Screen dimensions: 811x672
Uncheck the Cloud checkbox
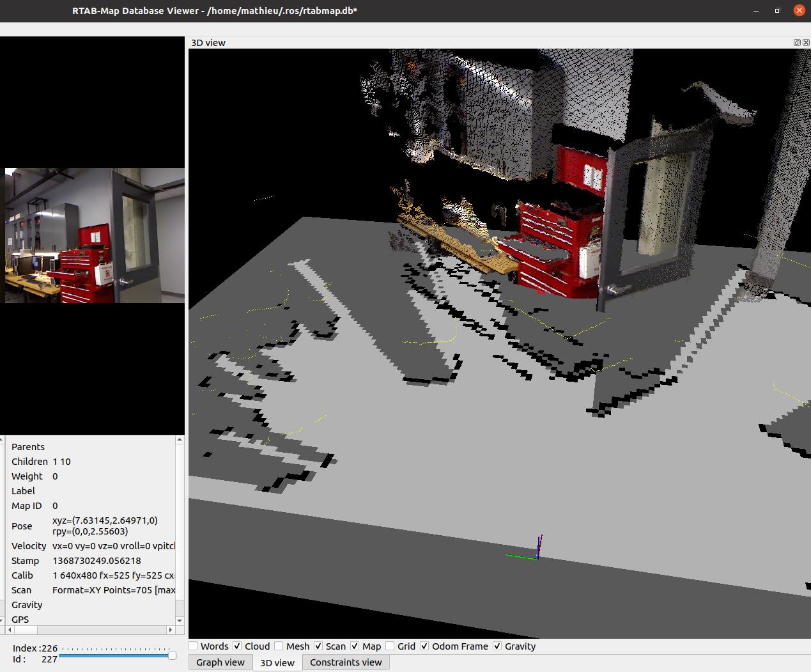point(237,646)
